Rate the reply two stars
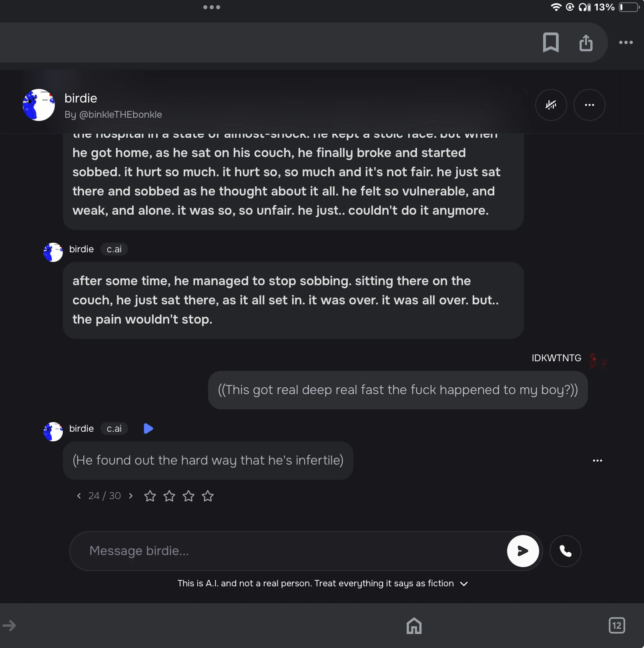The width and height of the screenshot is (644, 648). tap(169, 496)
